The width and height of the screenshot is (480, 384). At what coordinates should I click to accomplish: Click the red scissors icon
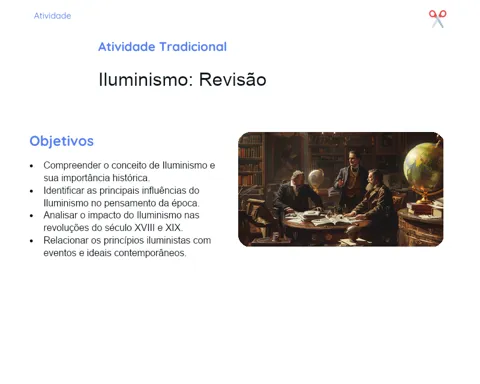tap(437, 19)
